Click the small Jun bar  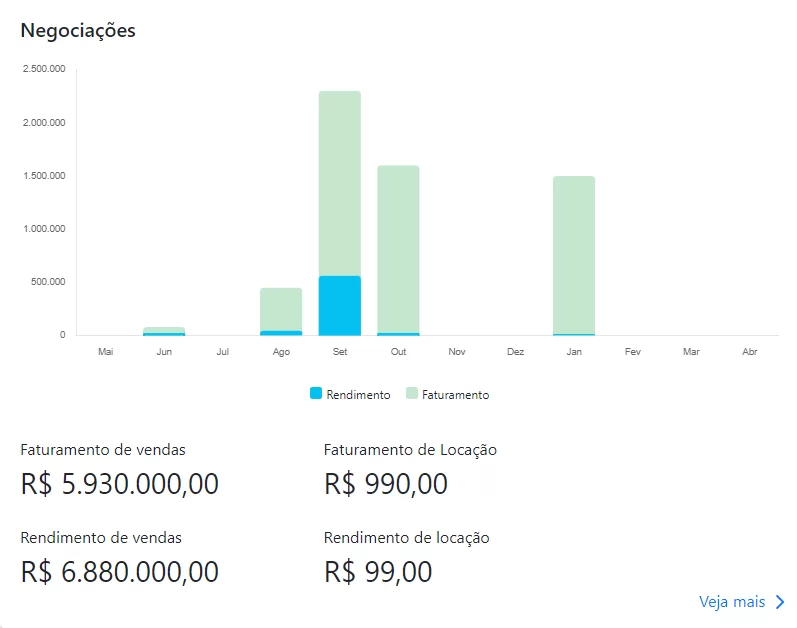coord(164,331)
